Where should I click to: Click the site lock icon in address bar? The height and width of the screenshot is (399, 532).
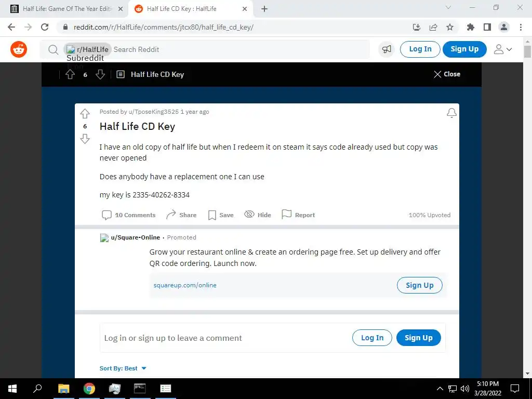65,27
